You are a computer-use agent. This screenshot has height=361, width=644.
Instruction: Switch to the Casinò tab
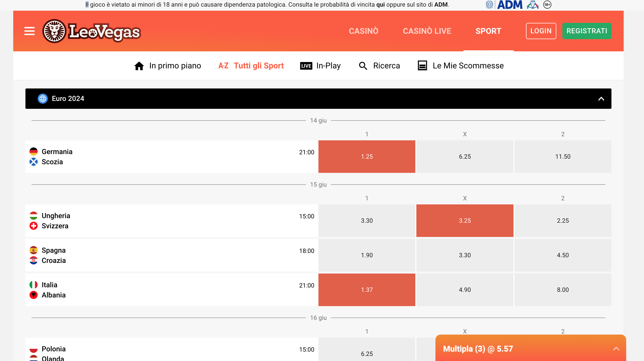coord(363,31)
